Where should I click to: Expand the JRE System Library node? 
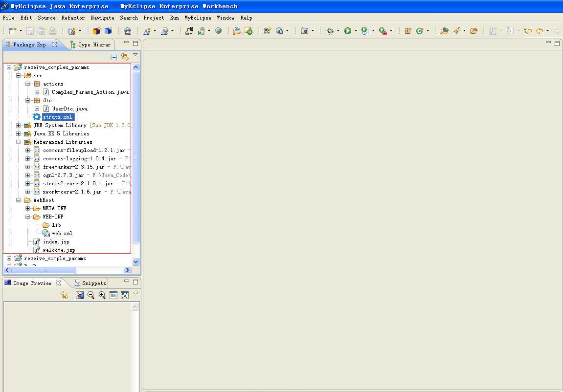[18, 126]
